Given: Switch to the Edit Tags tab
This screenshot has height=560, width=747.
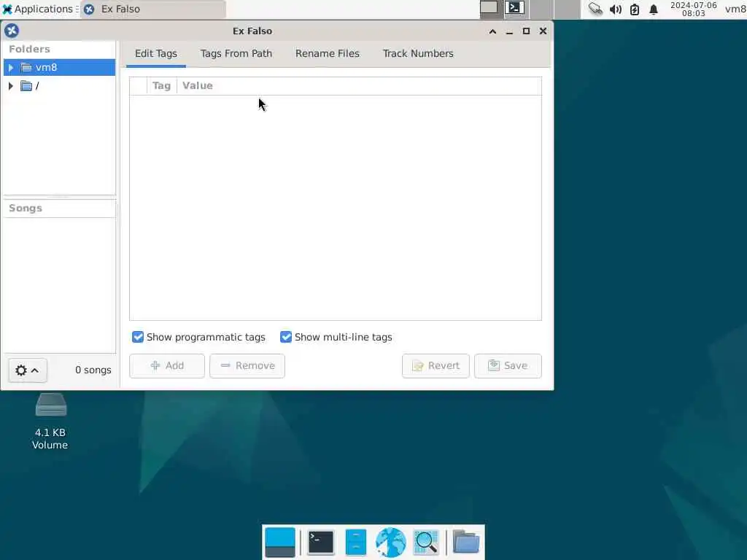Looking at the screenshot, I should (x=156, y=53).
